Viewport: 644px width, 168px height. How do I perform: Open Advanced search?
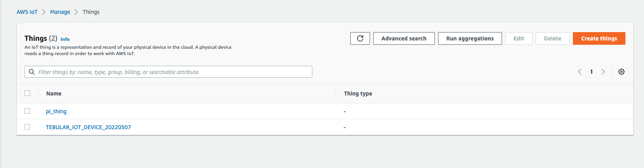click(x=404, y=38)
